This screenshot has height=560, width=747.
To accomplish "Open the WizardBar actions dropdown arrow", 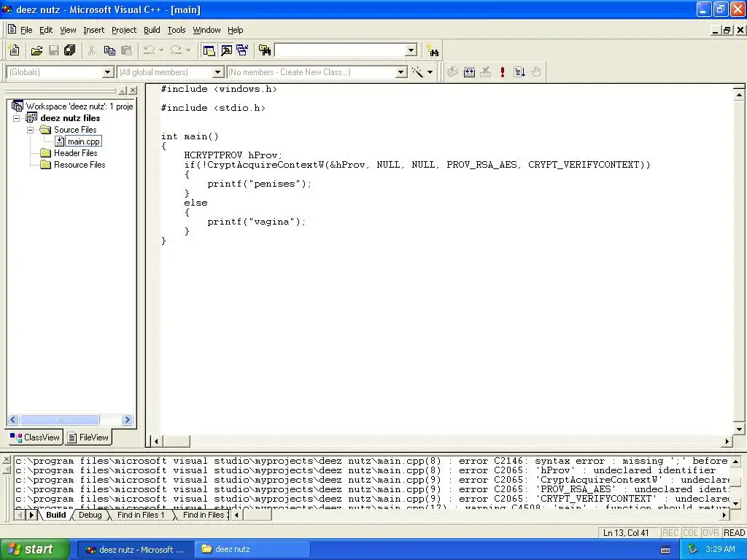I will tap(430, 72).
